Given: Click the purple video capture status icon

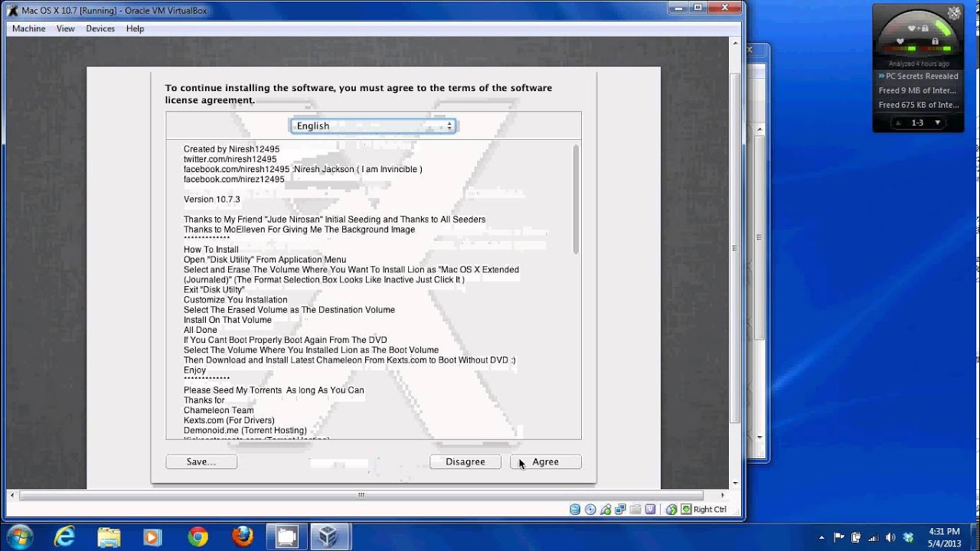Looking at the screenshot, I should pyautogui.click(x=650, y=510).
